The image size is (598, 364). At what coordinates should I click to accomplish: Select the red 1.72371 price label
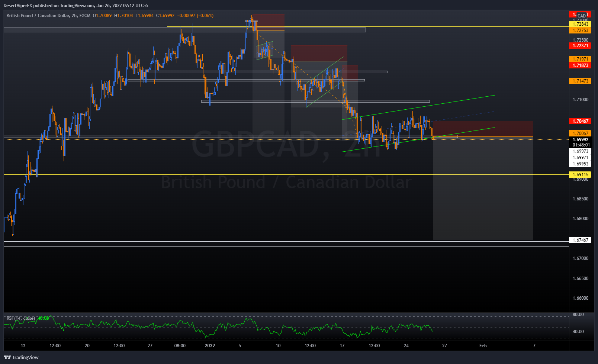[x=580, y=46]
